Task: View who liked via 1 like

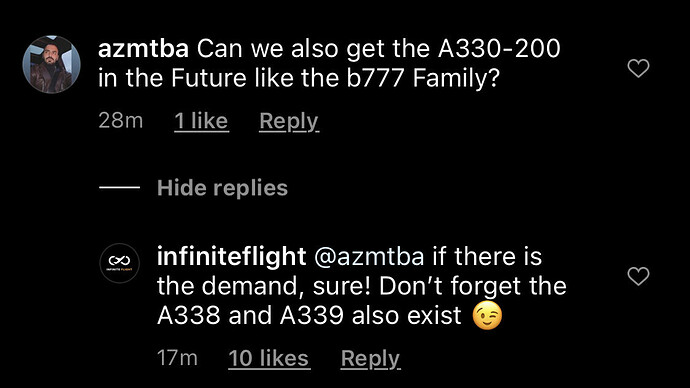Action: (x=201, y=121)
